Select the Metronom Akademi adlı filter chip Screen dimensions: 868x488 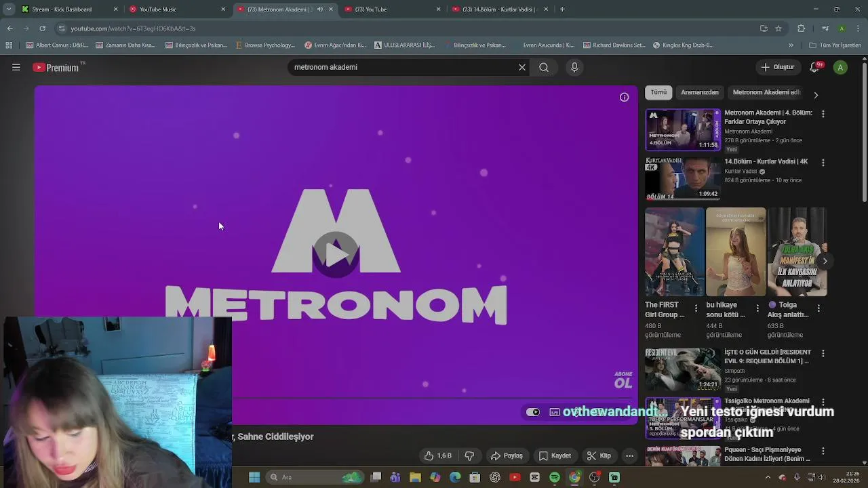click(x=766, y=92)
